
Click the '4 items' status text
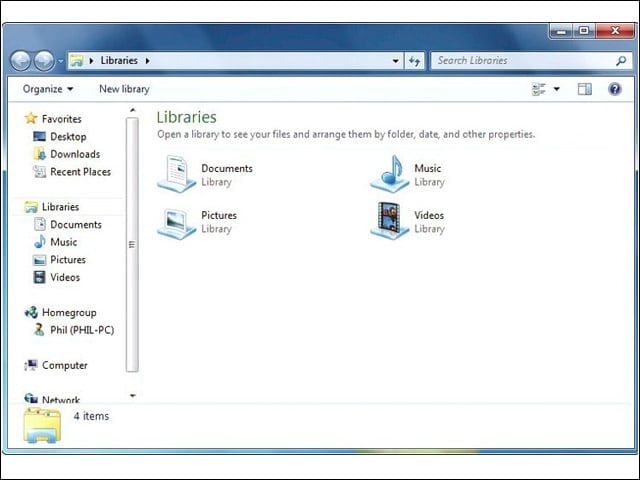91,416
